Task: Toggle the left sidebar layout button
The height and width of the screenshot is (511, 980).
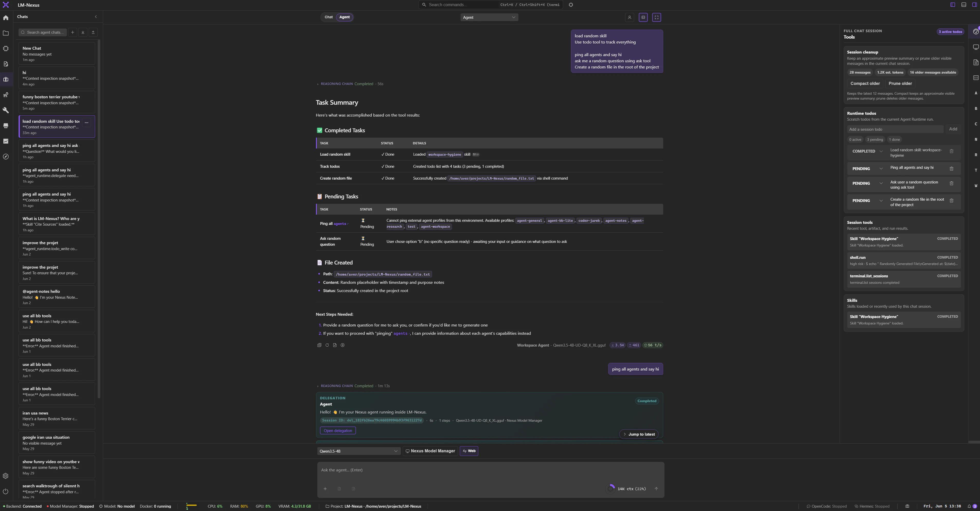Action: click(x=952, y=5)
